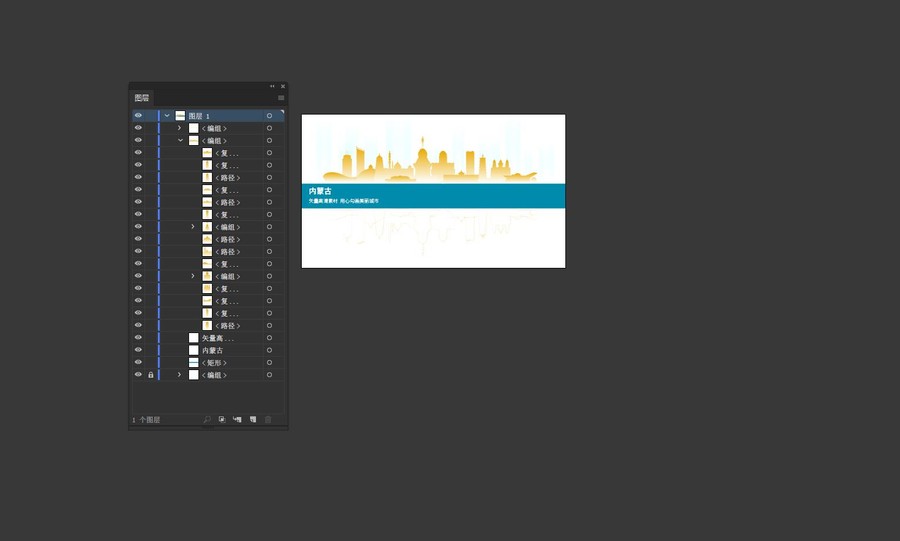Select the 图层 1 layer name
This screenshot has height=541, width=900.
tap(199, 116)
